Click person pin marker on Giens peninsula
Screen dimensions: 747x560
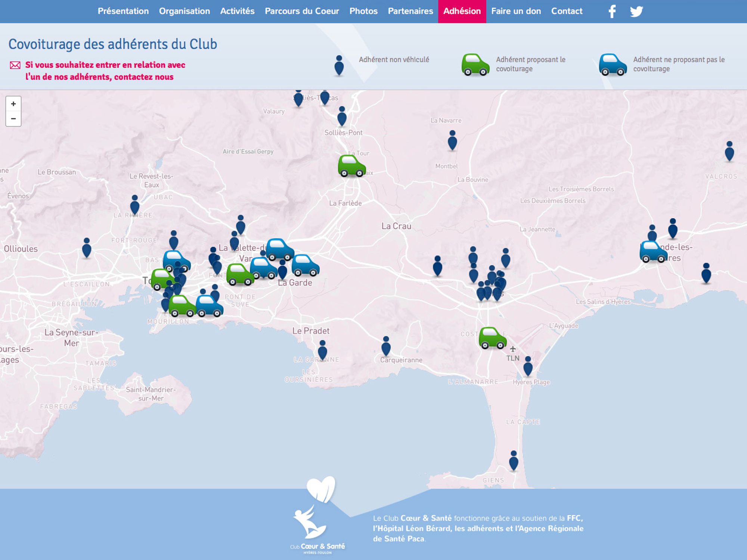point(514,461)
